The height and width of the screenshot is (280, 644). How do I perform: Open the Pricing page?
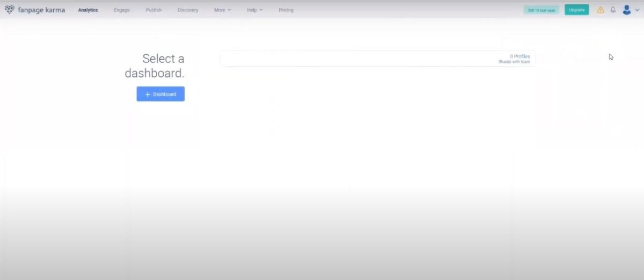click(x=286, y=10)
